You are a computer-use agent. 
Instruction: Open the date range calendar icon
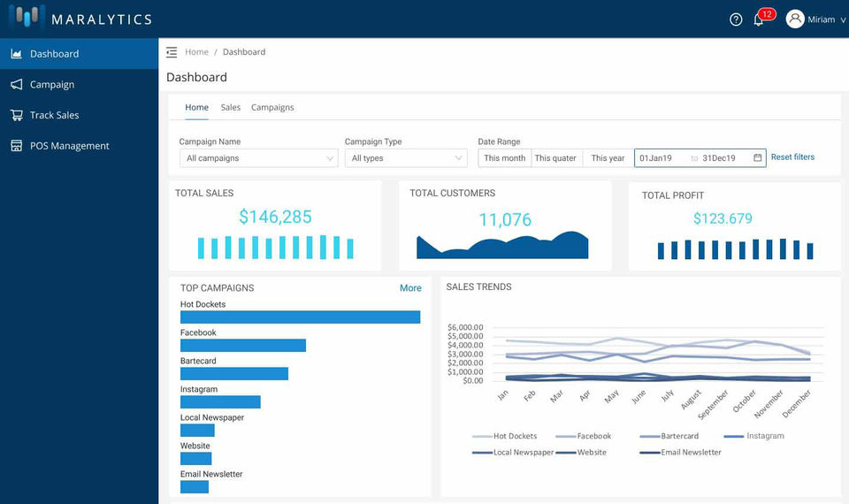coord(757,158)
